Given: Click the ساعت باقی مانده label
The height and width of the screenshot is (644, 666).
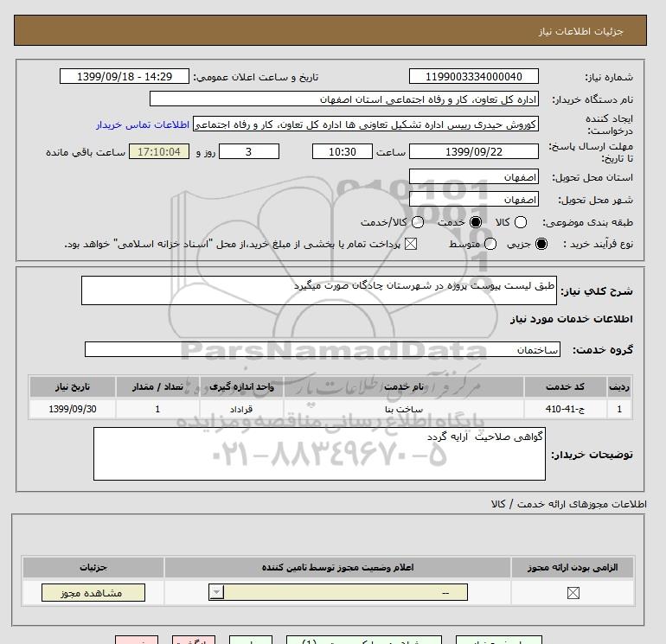Looking at the screenshot, I should pos(86,152).
